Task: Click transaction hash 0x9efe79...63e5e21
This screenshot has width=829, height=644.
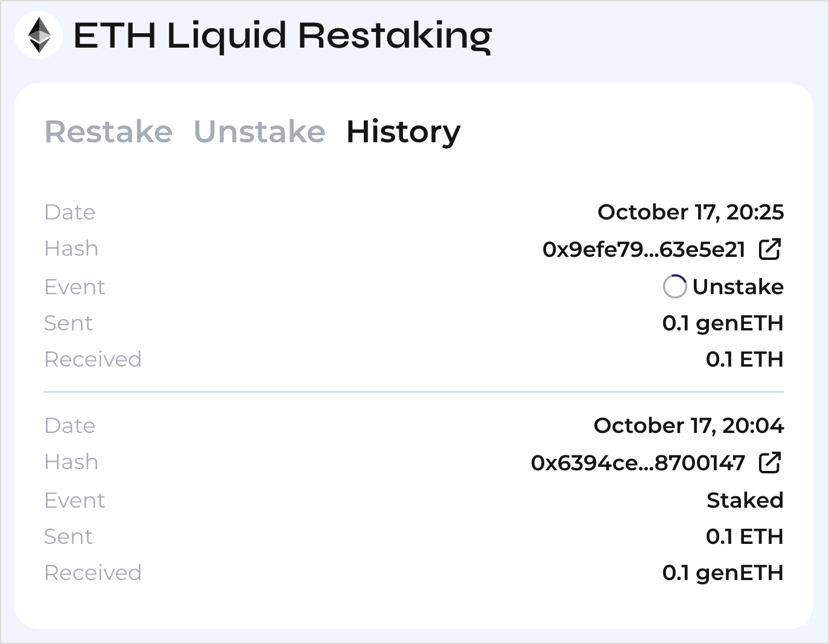Action: [644, 249]
